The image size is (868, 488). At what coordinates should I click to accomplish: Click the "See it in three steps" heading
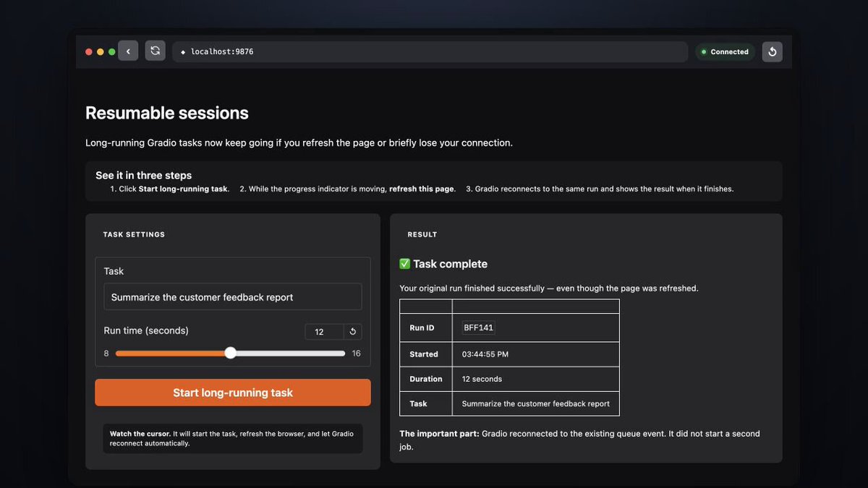click(143, 175)
